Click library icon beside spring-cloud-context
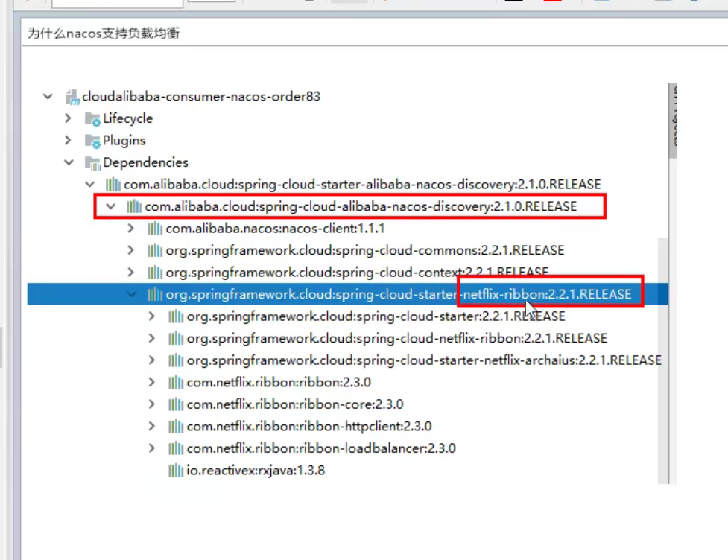 tap(154, 273)
